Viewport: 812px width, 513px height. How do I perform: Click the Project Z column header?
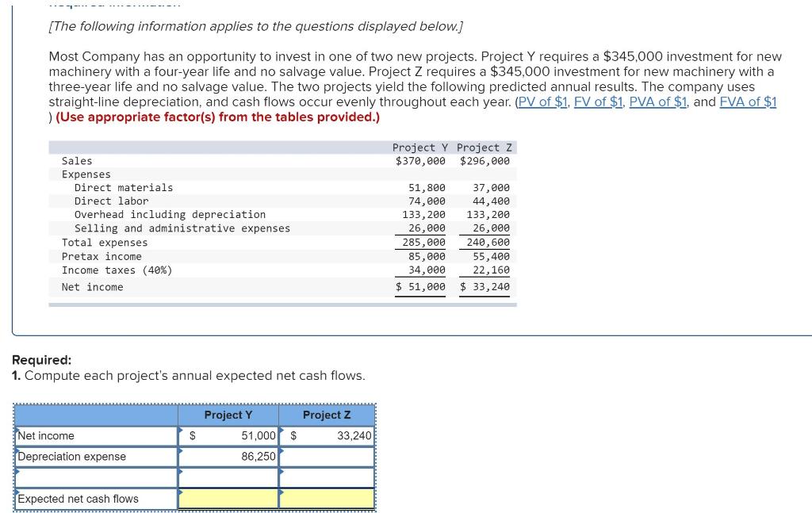tap(327, 415)
